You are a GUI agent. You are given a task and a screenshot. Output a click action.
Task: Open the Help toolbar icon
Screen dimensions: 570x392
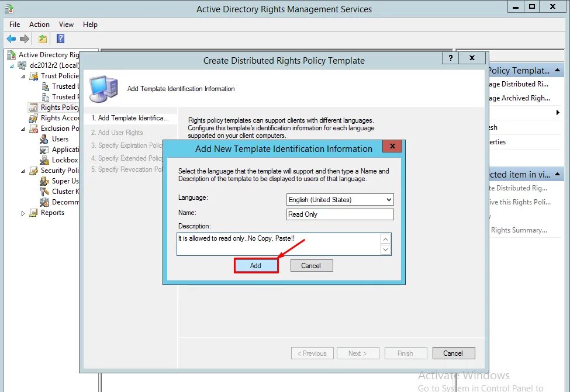pyautogui.click(x=60, y=39)
